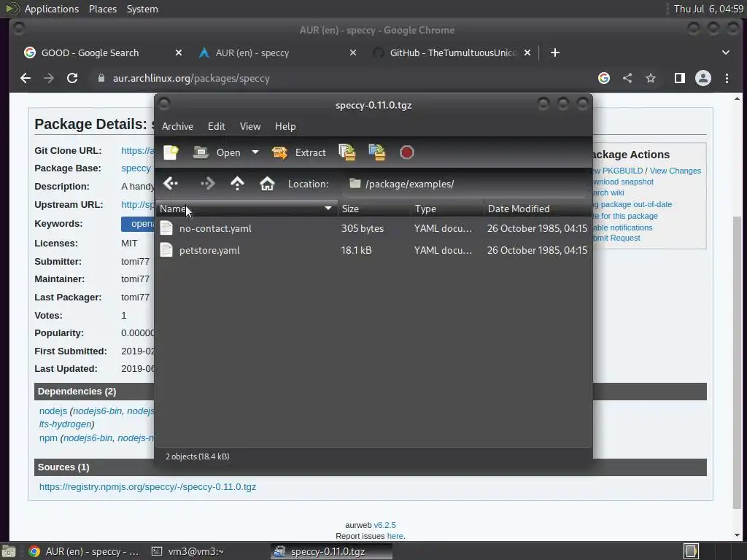Click the Chrome address bar URL
This screenshot has height=560, width=747.
[191, 78]
